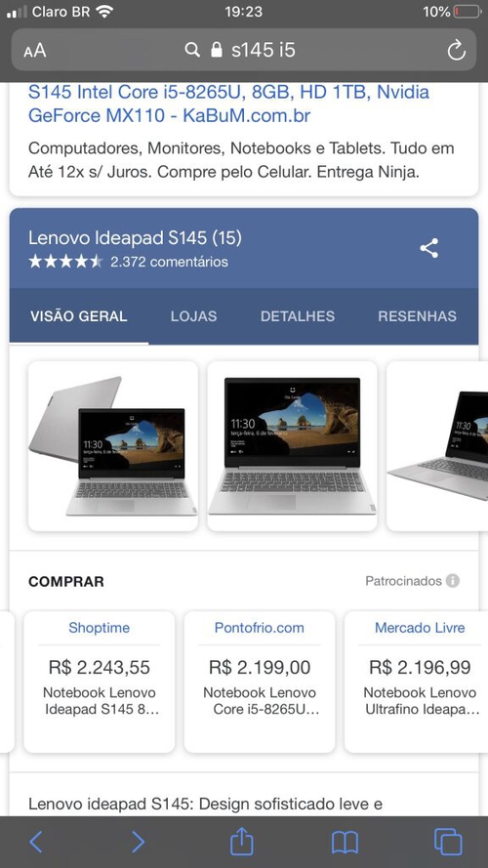View the first laptop thumbnail with lid

[x=113, y=446]
